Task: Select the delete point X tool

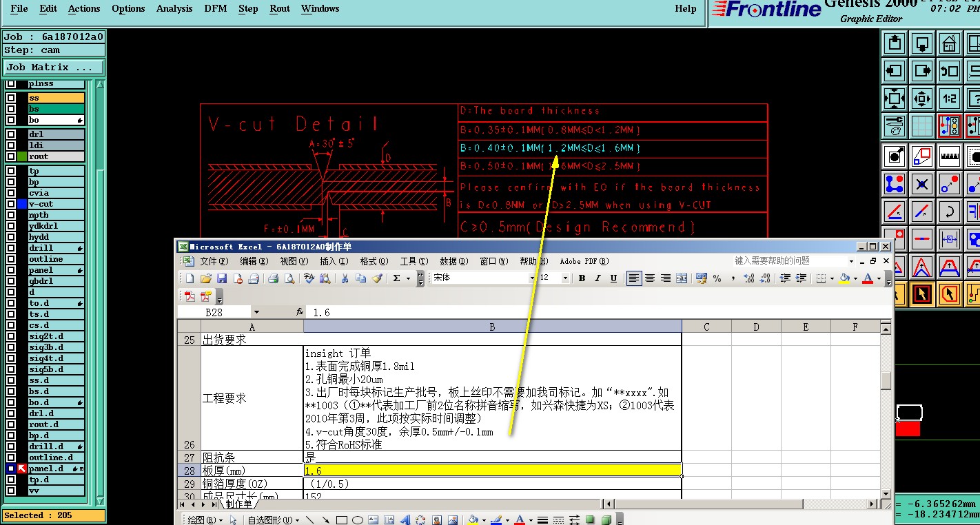Action: 922,184
